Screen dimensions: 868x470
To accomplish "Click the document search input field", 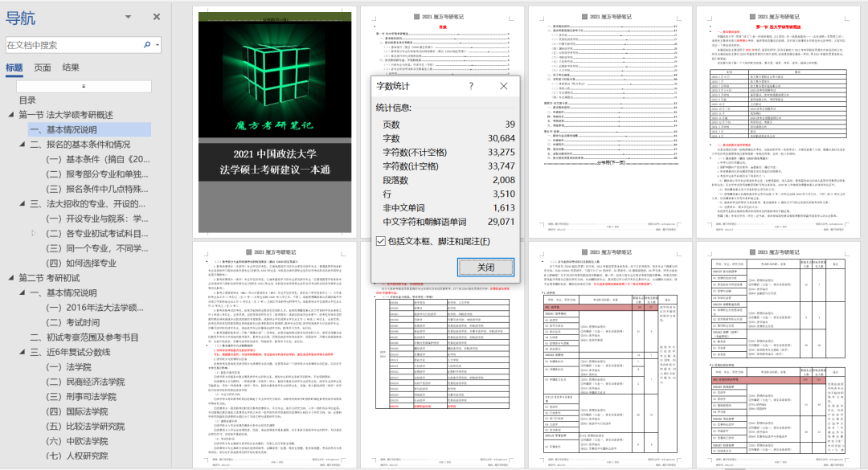I will (x=73, y=45).
